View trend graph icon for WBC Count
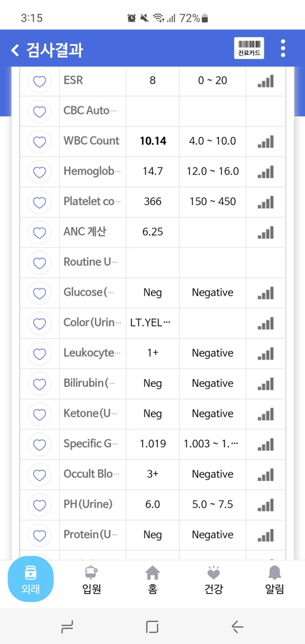 265,142
